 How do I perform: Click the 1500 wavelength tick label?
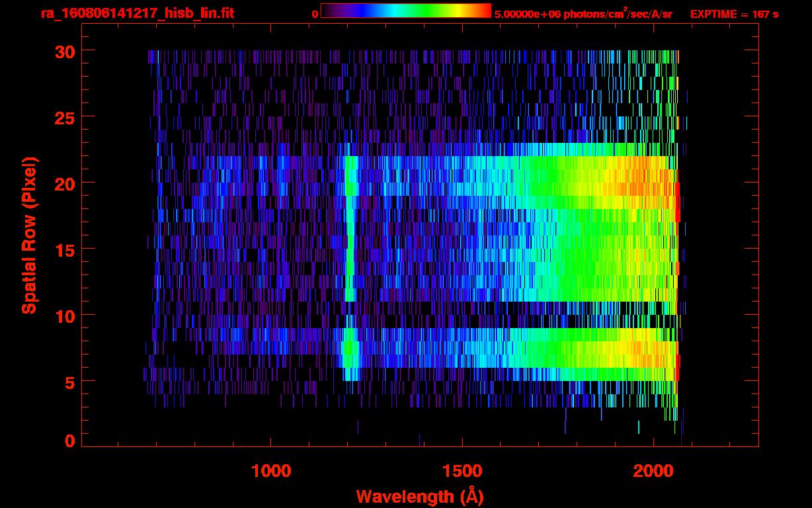(462, 471)
